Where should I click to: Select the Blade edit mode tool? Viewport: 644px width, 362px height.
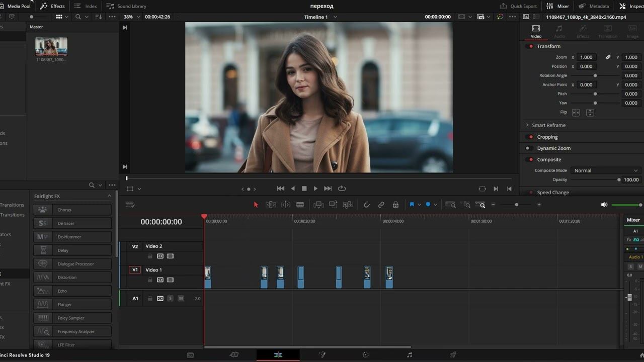click(x=300, y=205)
